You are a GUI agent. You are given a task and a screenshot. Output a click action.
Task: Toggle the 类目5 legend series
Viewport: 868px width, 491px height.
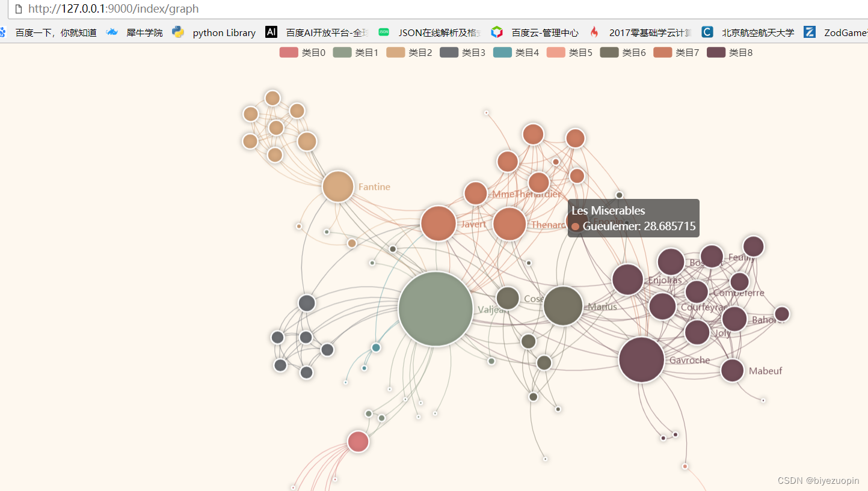pyautogui.click(x=570, y=52)
